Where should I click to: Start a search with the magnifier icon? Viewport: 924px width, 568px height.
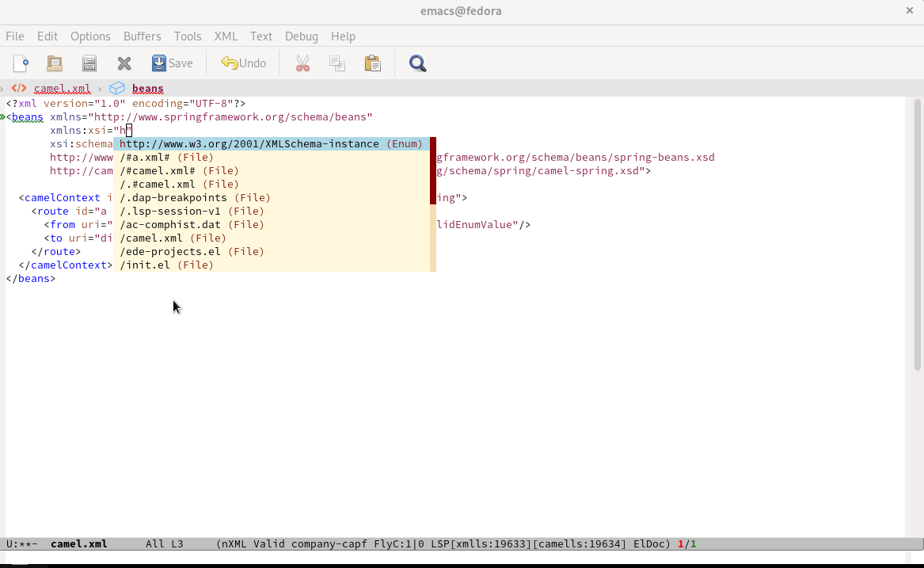(417, 63)
